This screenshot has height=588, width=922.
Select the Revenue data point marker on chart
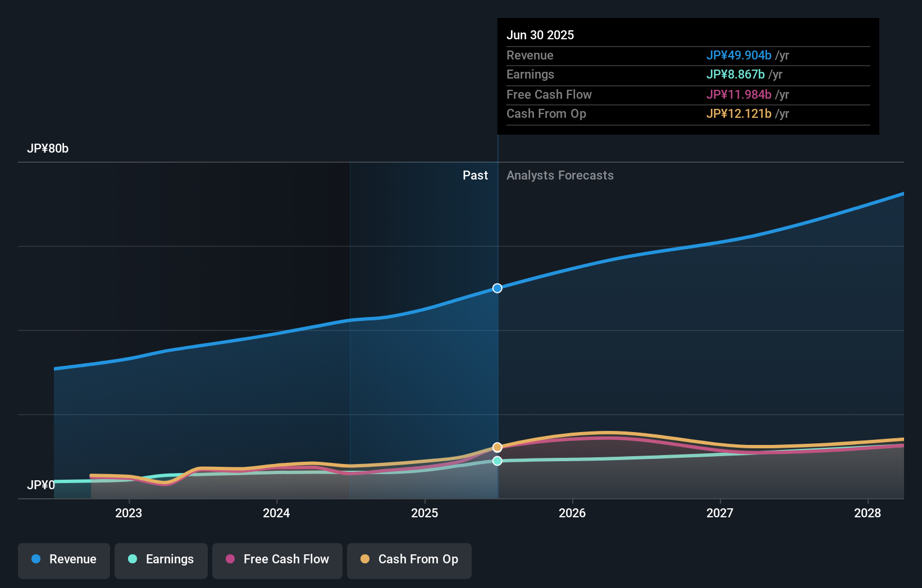click(x=497, y=288)
